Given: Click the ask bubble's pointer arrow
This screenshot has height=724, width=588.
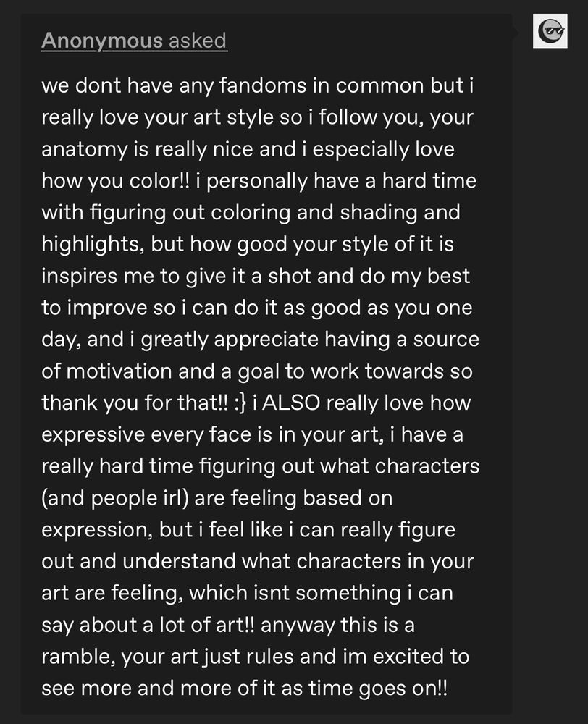Looking at the screenshot, I should (516, 32).
